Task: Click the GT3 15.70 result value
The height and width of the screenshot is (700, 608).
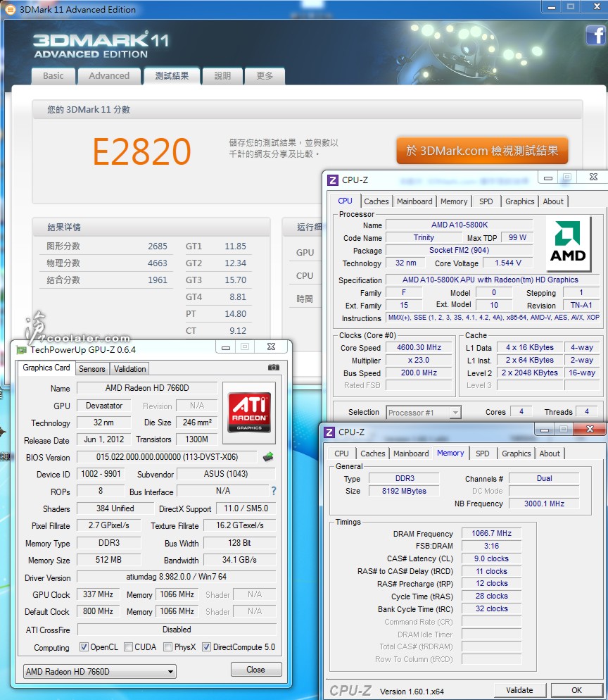Action: tap(236, 280)
